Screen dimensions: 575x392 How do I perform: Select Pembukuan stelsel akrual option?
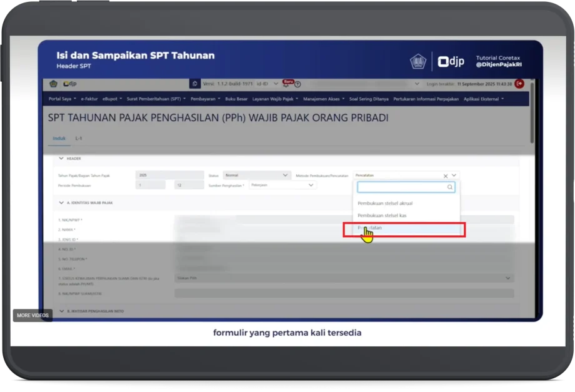coord(385,203)
